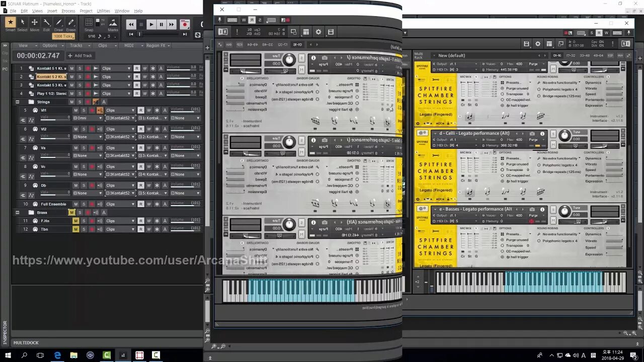
Task: Open info icon on Celli instrument header
Action: coord(542,134)
